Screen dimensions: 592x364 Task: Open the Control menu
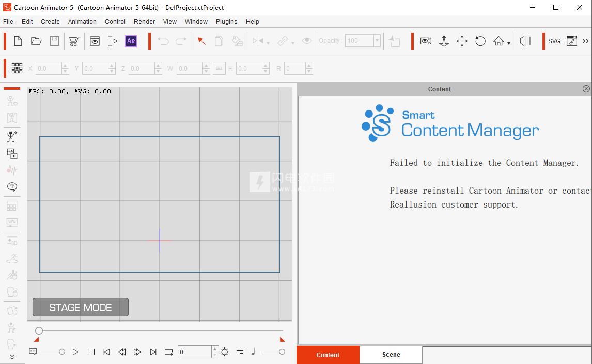point(115,22)
